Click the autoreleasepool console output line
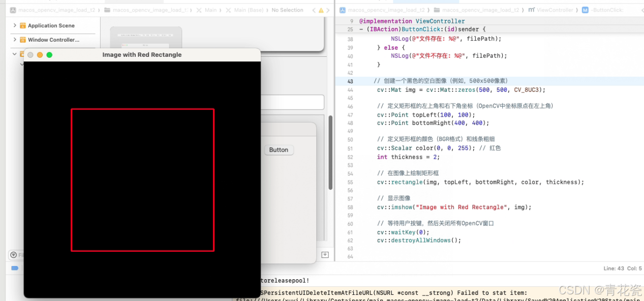 [285, 280]
